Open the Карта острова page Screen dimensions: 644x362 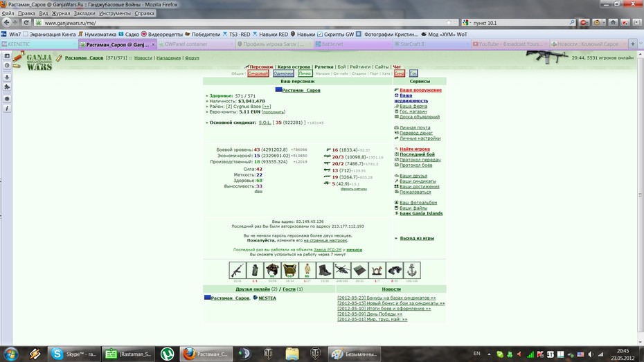[x=294, y=66]
